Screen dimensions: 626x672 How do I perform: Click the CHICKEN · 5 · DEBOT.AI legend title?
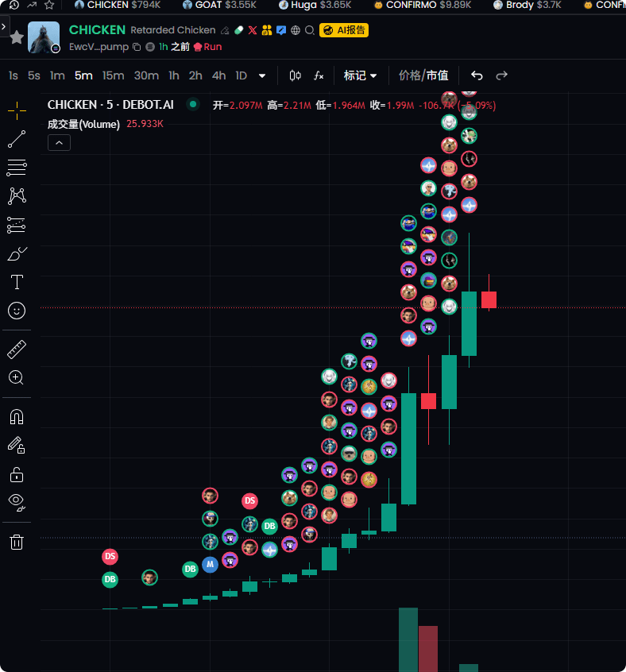pyautogui.click(x=110, y=105)
